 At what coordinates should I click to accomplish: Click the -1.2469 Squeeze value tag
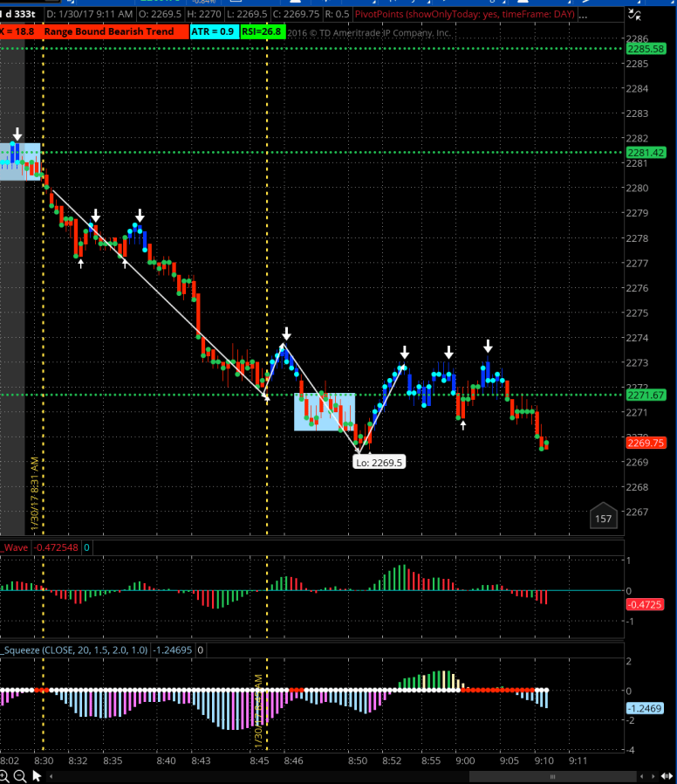pyautogui.click(x=645, y=708)
